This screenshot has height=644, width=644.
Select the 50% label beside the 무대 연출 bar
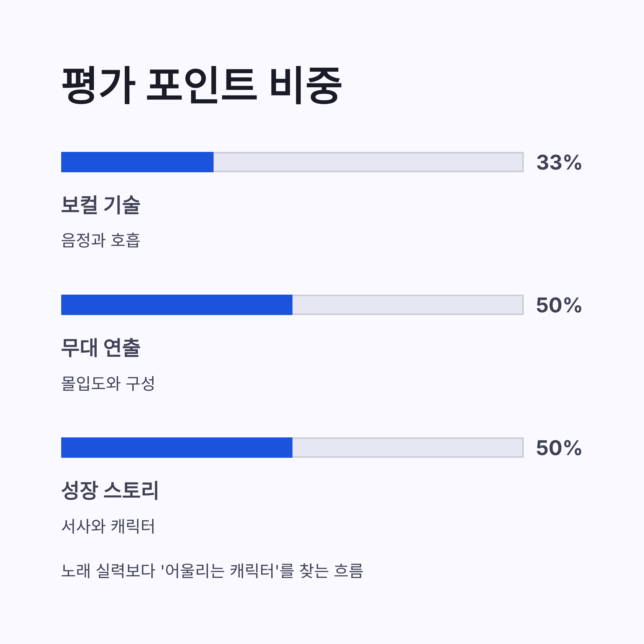[x=559, y=305]
